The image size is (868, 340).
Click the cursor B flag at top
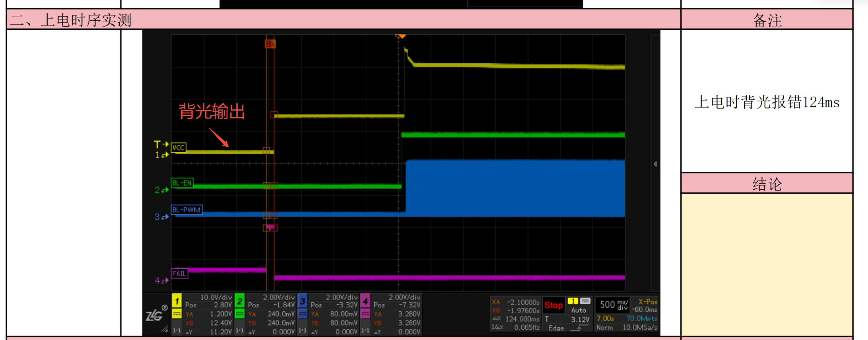pyautogui.click(x=270, y=44)
